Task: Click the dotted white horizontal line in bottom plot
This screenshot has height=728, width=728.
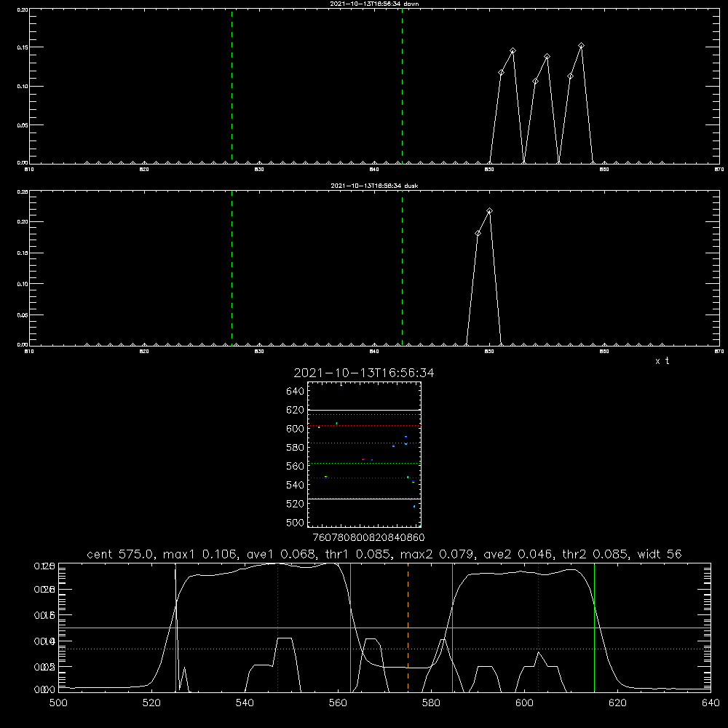Action: (x=384, y=649)
